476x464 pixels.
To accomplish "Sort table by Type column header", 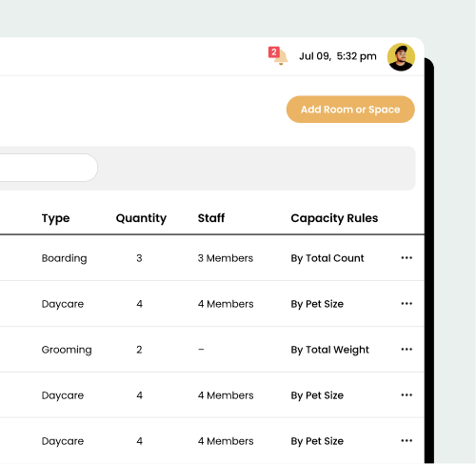I will point(55,218).
